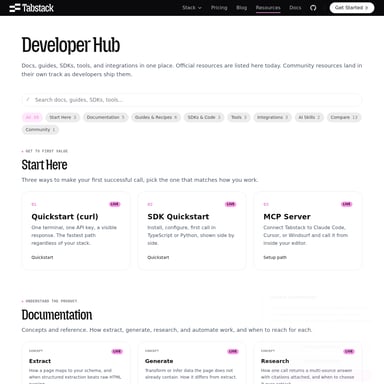Open the GitHub icon link

point(313,8)
